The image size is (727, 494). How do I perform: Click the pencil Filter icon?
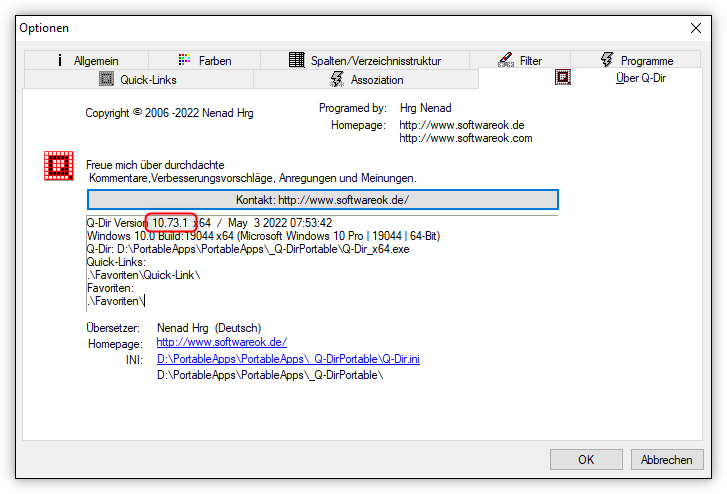click(506, 59)
